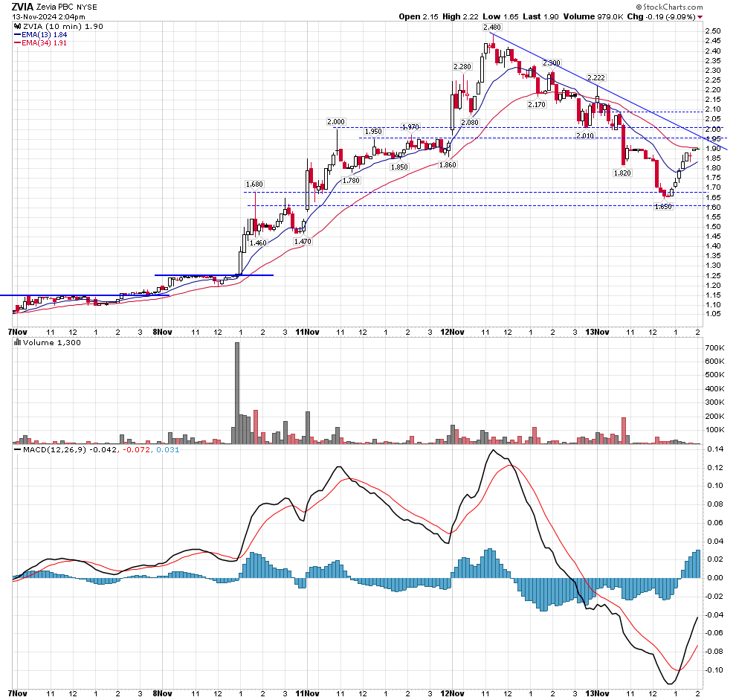
Task: Click the MACD(12,26,9) legend line icon
Action: pos(16,449)
